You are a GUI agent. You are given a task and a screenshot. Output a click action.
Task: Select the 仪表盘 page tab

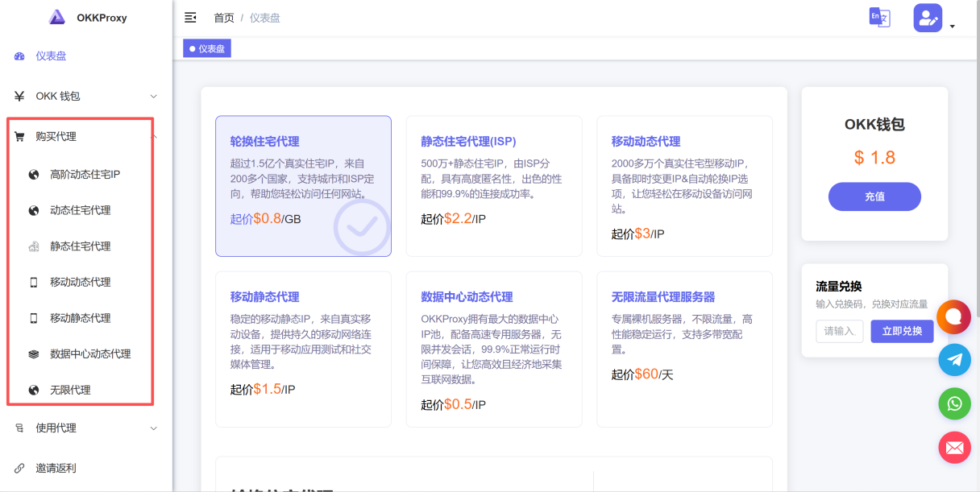coord(207,48)
